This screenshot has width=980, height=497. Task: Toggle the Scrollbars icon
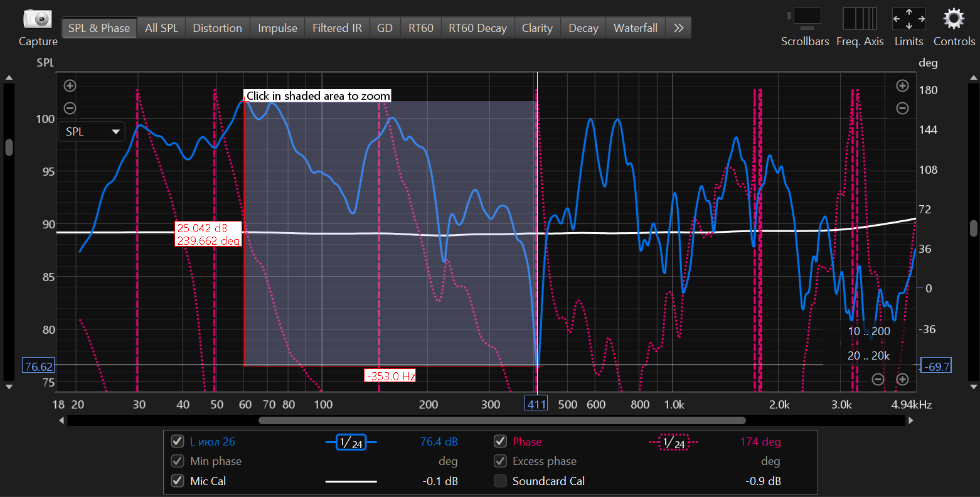point(804,19)
